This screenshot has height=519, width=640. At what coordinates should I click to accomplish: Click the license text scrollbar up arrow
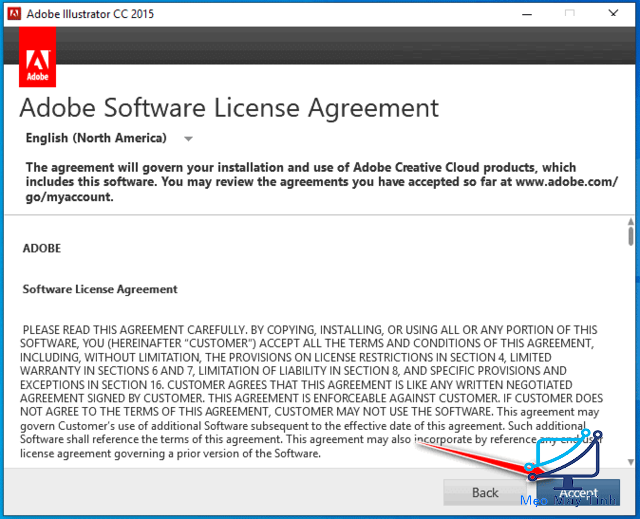point(631,221)
